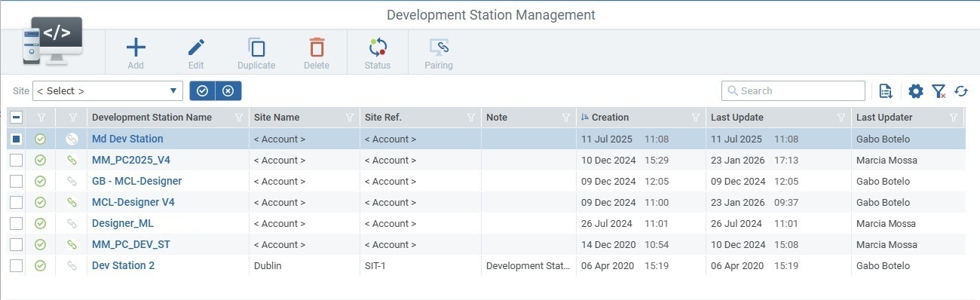
Task: Open the Md Dev Station link
Action: [127, 139]
